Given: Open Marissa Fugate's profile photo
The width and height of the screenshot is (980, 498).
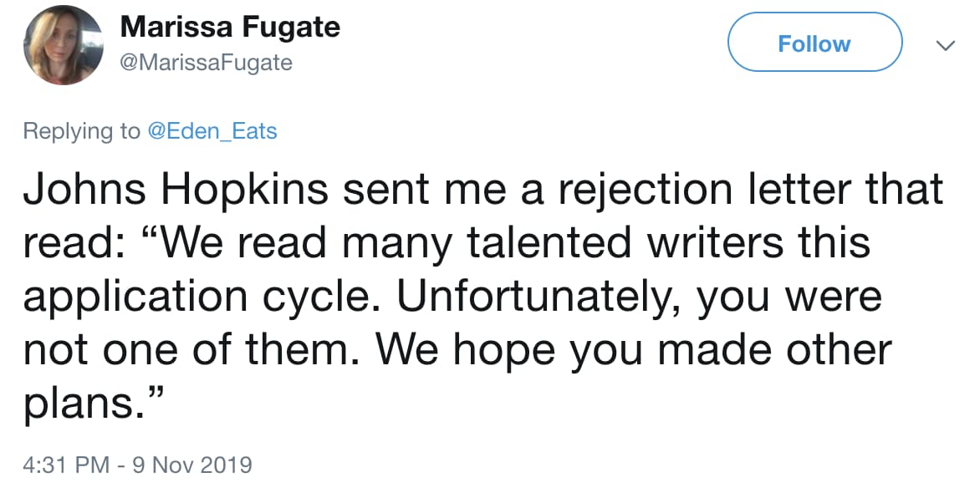Looking at the screenshot, I should pos(63,46).
